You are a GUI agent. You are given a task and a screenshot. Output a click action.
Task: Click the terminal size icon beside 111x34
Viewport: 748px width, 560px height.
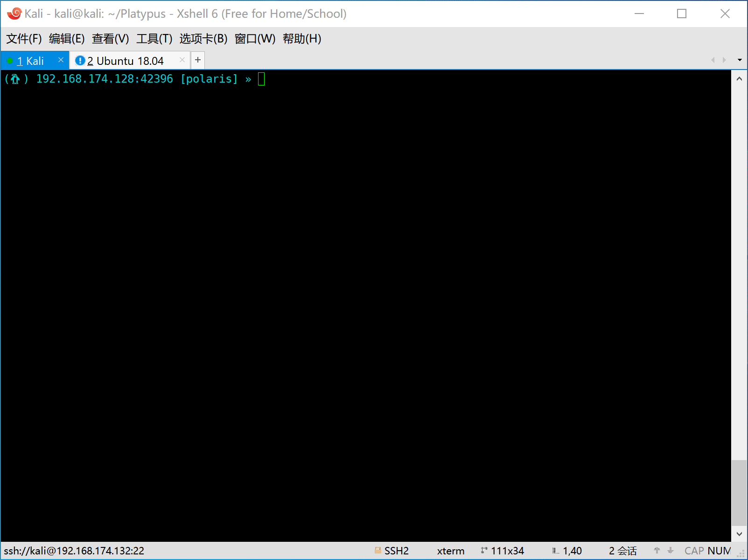coord(484,550)
